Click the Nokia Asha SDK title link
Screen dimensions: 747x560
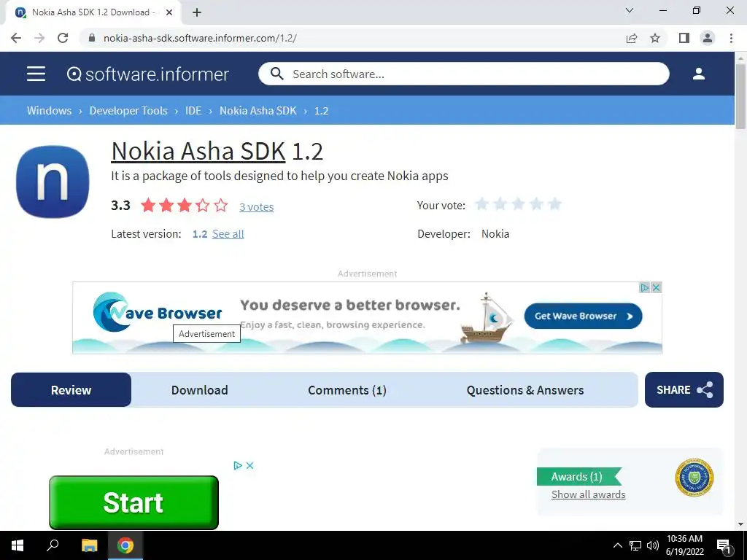click(x=198, y=151)
